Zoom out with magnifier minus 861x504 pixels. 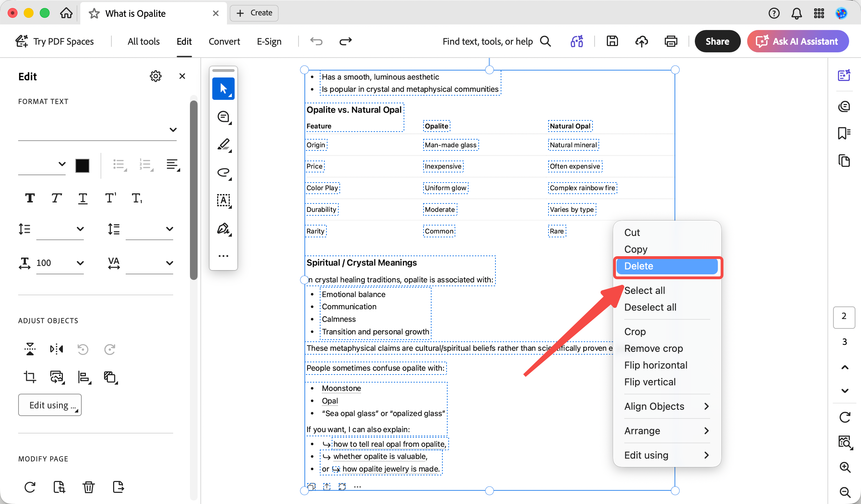[x=845, y=492]
